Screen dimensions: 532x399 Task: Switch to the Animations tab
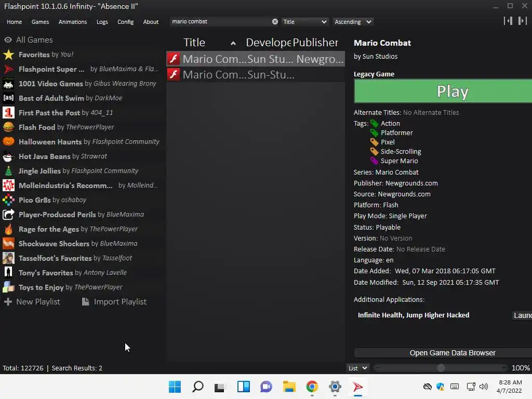tap(73, 22)
